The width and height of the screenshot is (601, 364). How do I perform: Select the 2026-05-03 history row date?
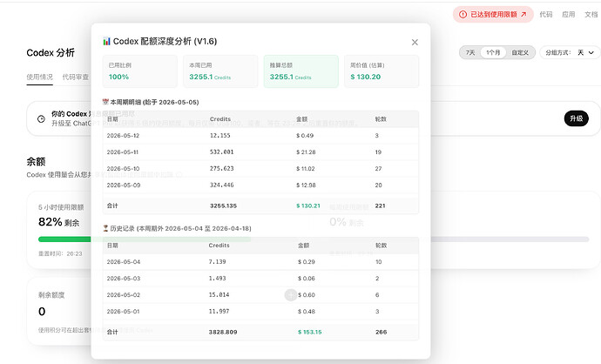124,279
